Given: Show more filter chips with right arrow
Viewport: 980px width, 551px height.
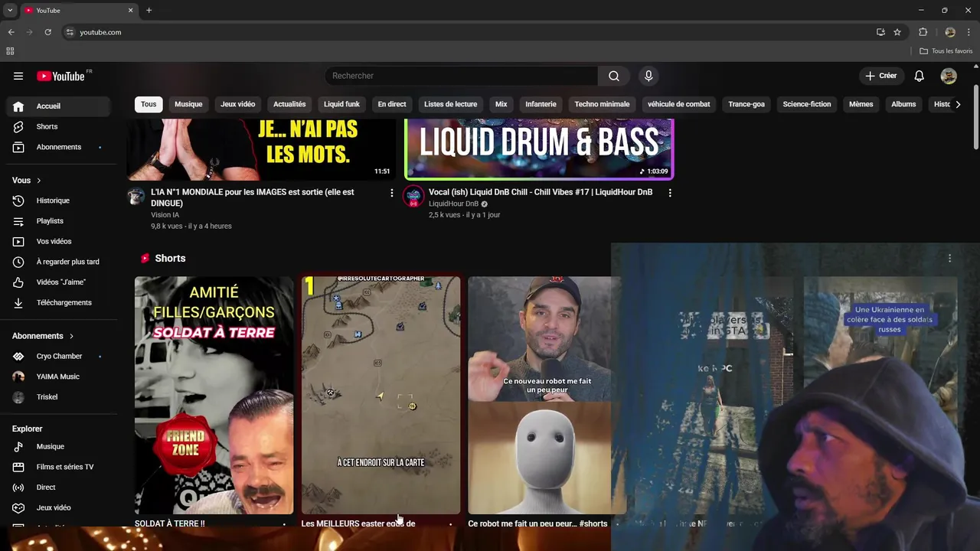Looking at the screenshot, I should tap(957, 104).
